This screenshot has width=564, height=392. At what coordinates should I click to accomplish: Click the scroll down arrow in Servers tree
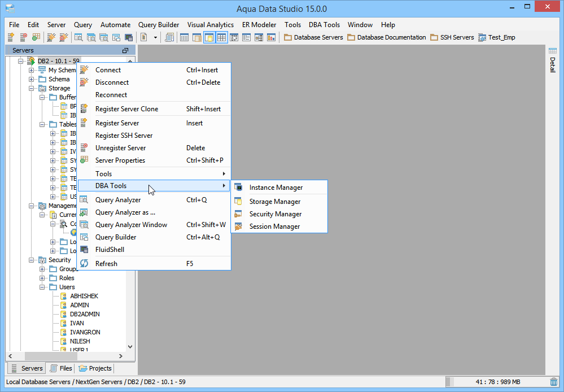click(130, 347)
